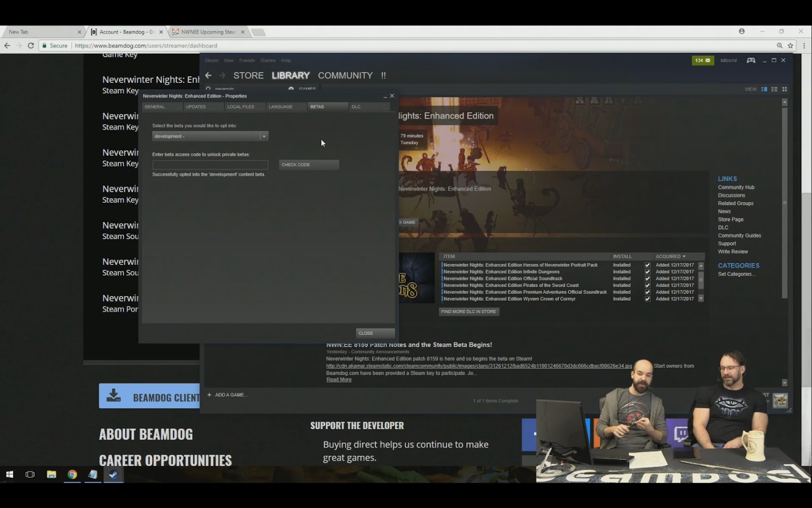Click CHECK CODE button

[309, 165]
